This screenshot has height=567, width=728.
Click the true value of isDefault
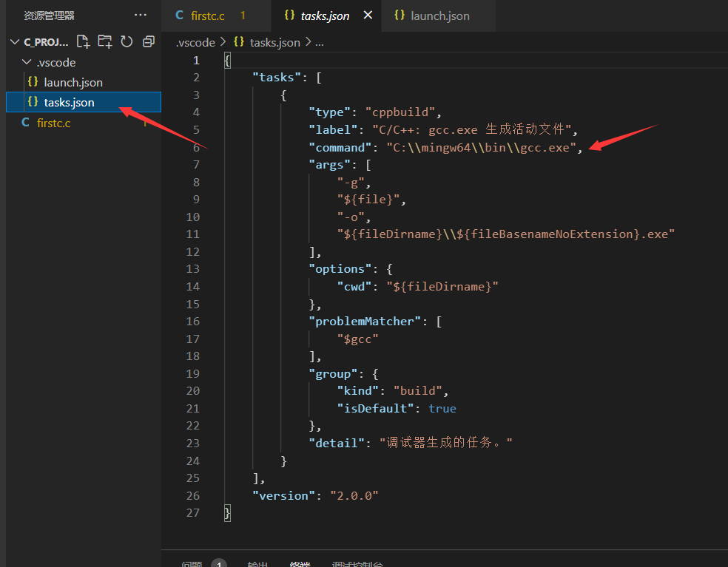coord(442,409)
